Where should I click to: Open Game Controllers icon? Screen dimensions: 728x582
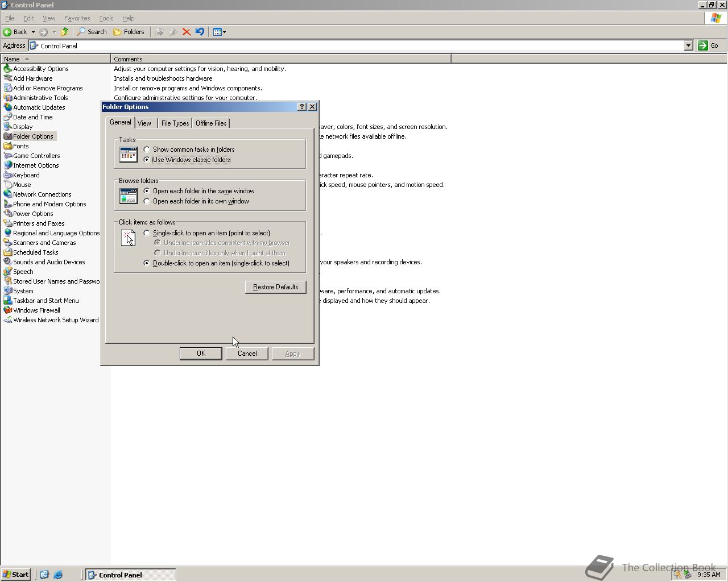coord(8,156)
